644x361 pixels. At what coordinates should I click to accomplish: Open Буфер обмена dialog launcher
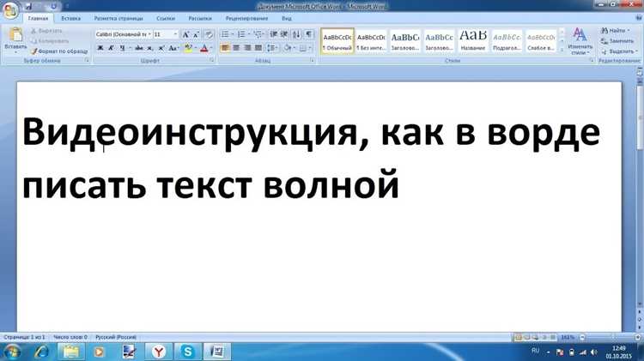tap(87, 60)
